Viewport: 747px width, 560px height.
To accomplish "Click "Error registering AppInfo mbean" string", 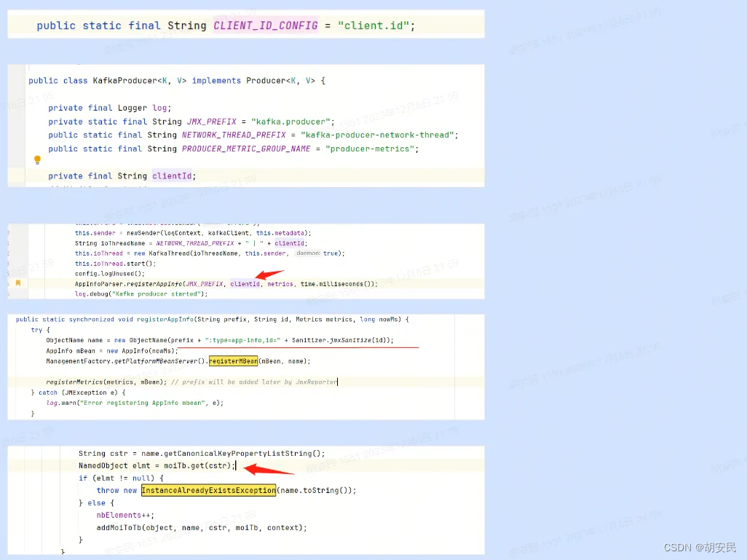I will [x=144, y=403].
